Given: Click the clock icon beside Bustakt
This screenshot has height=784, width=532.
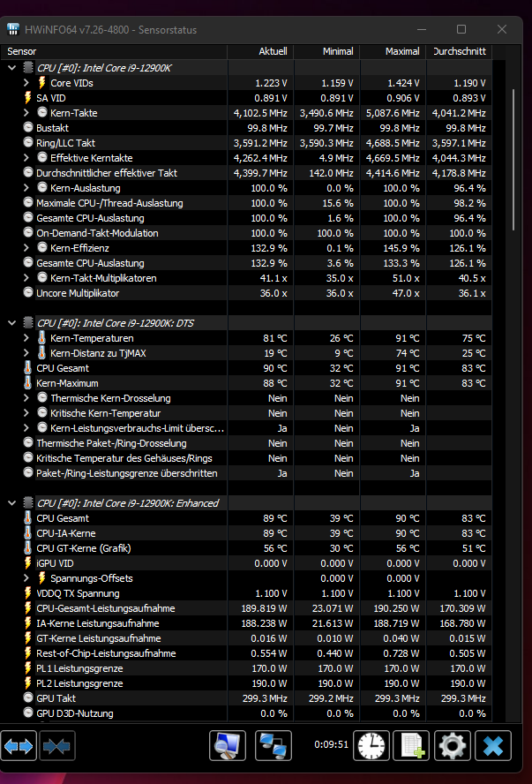Looking at the screenshot, I should point(28,127).
